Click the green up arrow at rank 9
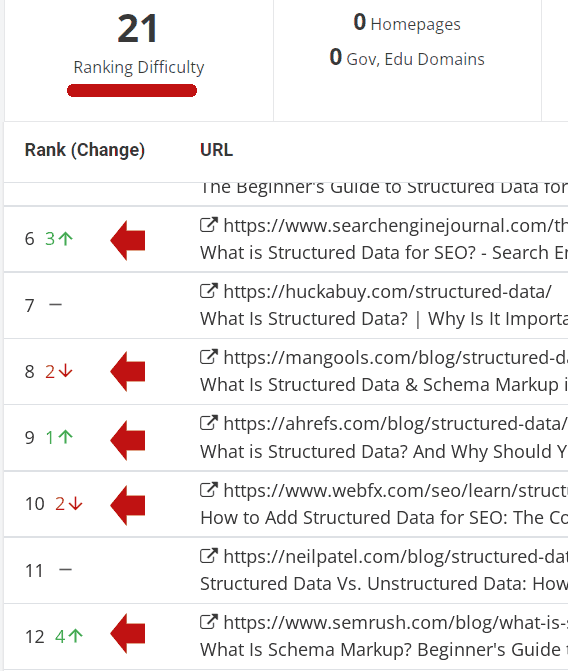This screenshot has height=671, width=568. coord(65,437)
